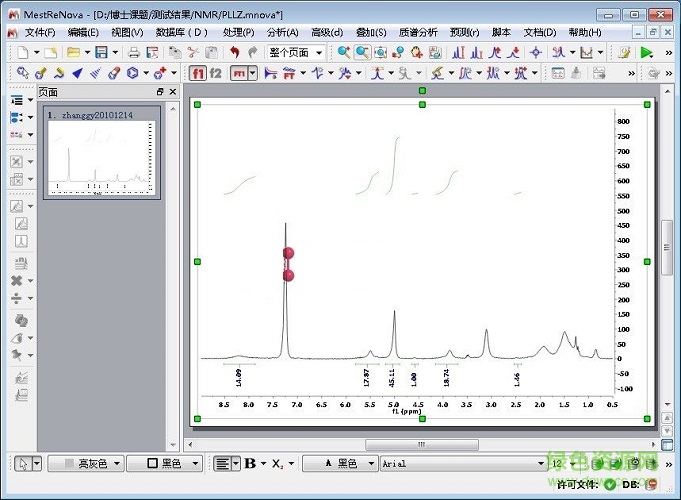The width and height of the screenshot is (681, 500).
Task: Close the 页面 panel
Action: (172, 92)
